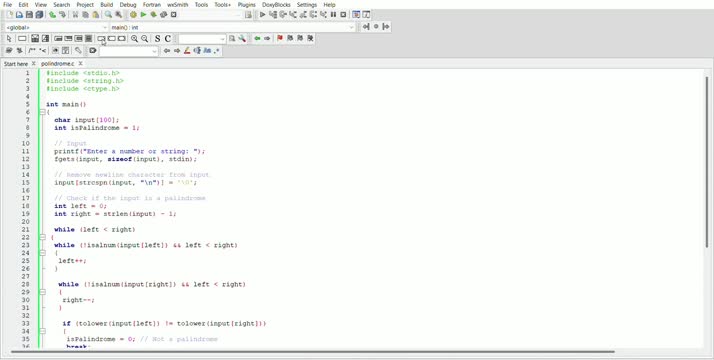Image resolution: width=714 pixels, height=360 pixels.
Task: Click the Paste clipboard icon
Action: [95, 15]
